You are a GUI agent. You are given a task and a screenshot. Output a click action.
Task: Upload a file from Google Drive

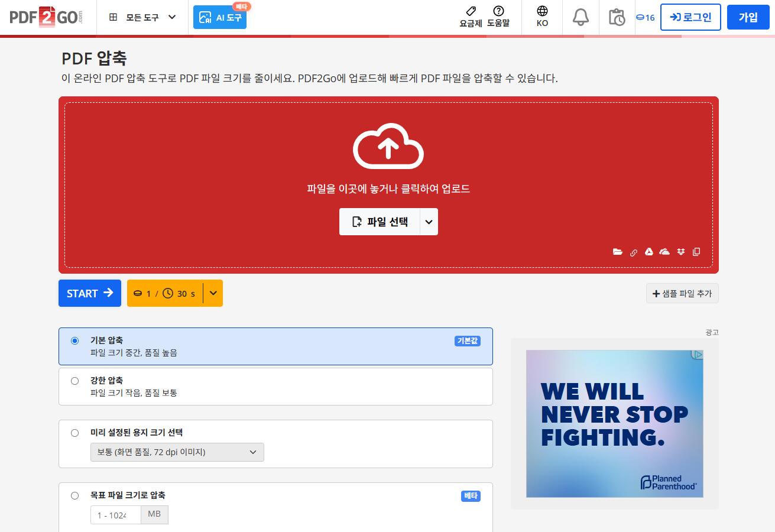(x=649, y=252)
